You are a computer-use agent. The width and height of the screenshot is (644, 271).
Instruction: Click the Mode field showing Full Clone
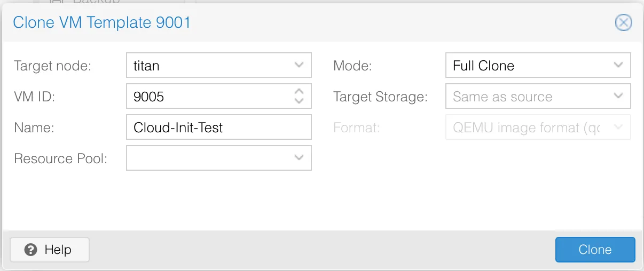538,65
